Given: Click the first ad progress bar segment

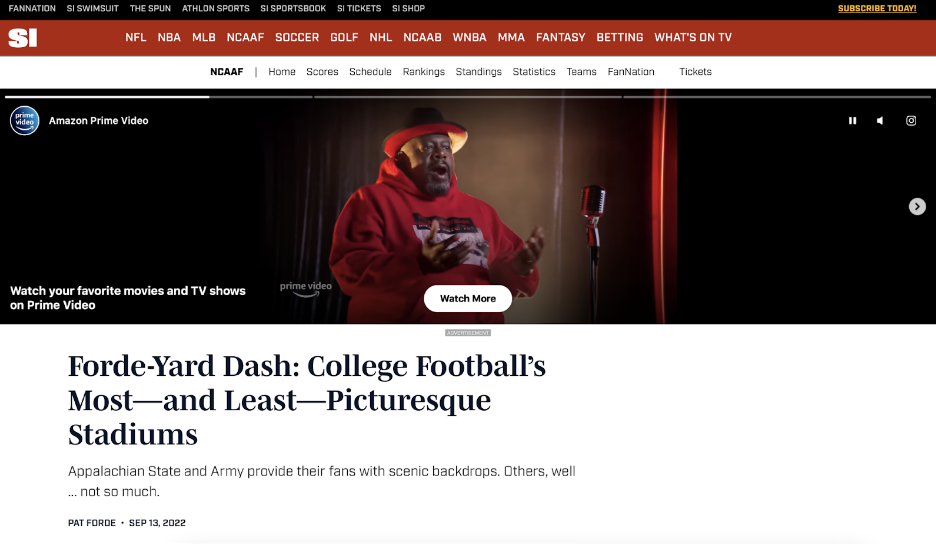Looking at the screenshot, I should [159, 97].
